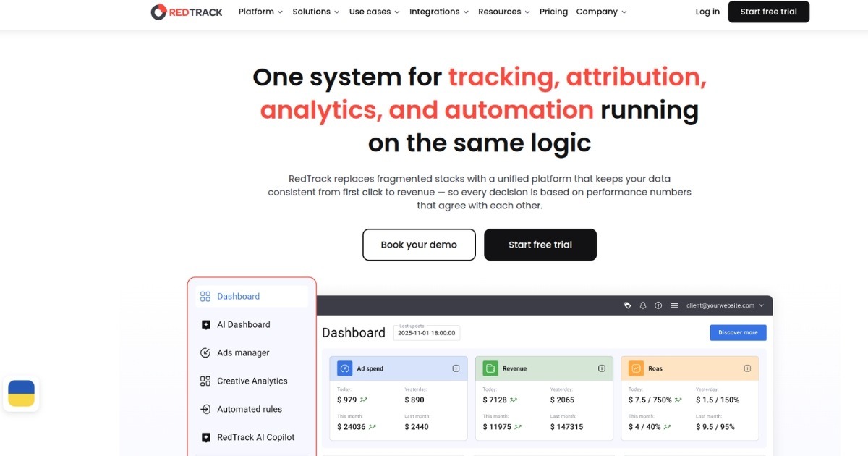This screenshot has width=868, height=456.
Task: Click the info icon on Roas card
Action: click(x=747, y=368)
